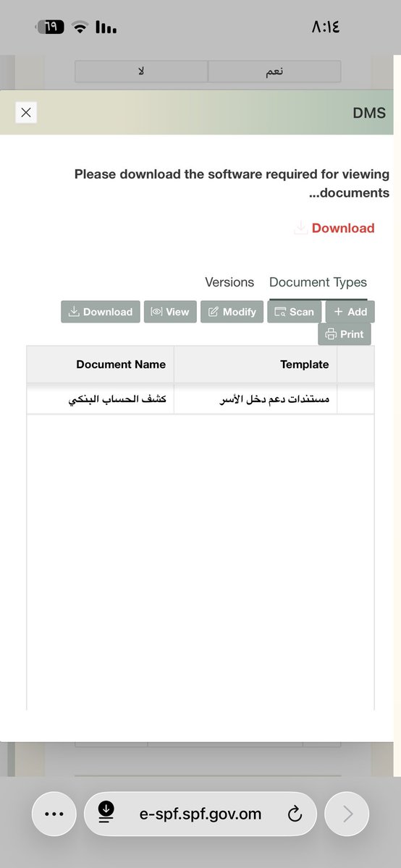Screen dimensions: 401x868
Task: Tap the e-spf.spf.gov.om address field
Action: click(200, 814)
